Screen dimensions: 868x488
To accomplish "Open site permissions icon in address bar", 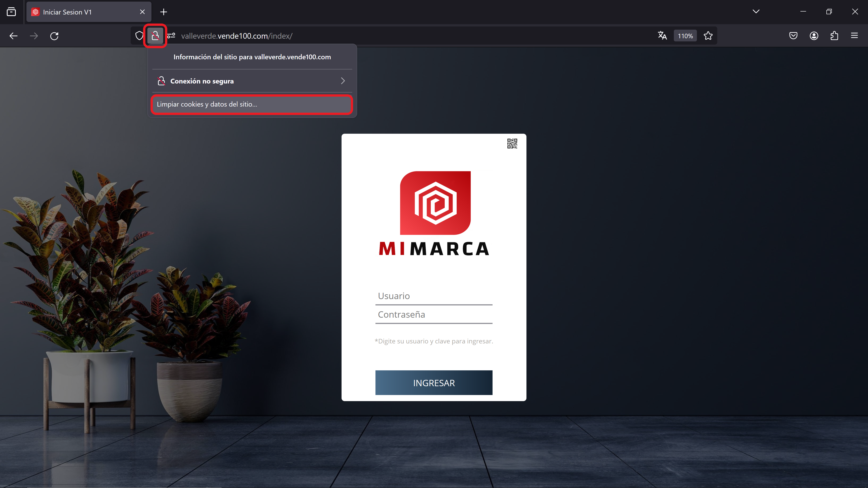I will (171, 36).
